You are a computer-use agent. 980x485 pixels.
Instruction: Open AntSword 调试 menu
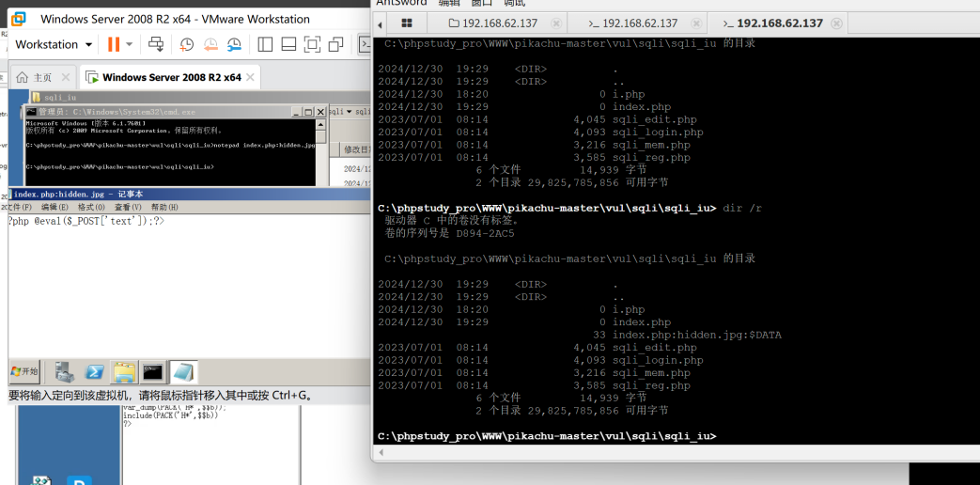click(514, 3)
